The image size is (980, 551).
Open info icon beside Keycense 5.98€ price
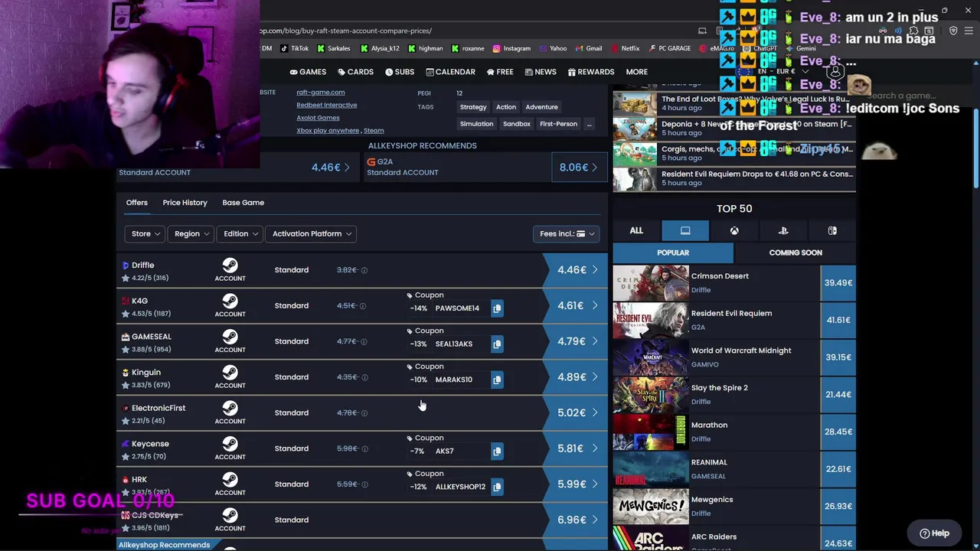[364, 448]
